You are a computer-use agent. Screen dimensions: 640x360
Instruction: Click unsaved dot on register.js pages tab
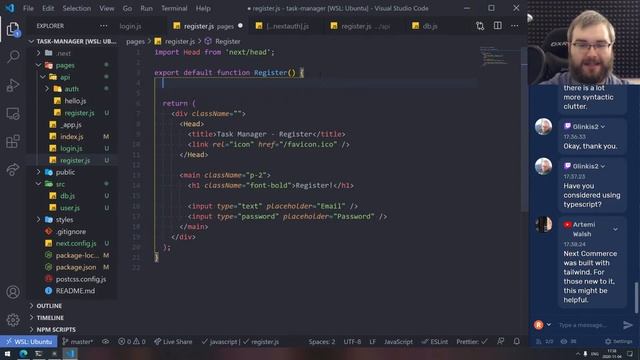(x=240, y=26)
